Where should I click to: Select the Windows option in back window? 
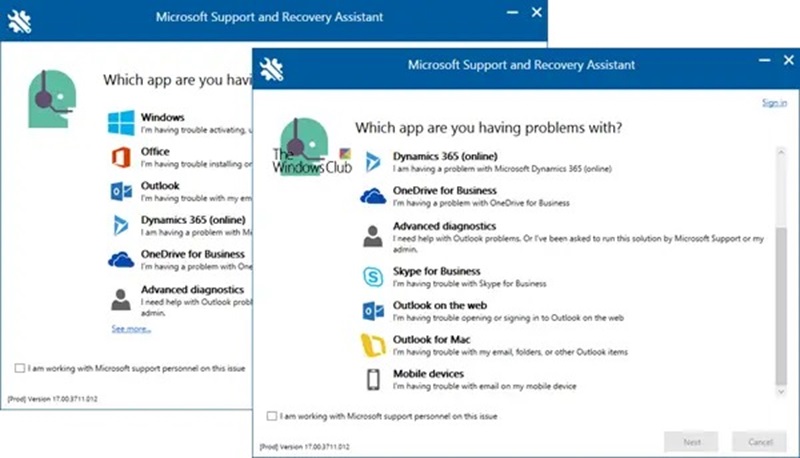pos(180,123)
